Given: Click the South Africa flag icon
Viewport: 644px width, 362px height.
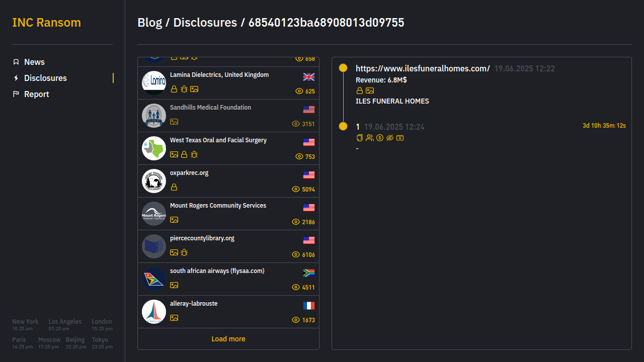Looking at the screenshot, I should (309, 273).
